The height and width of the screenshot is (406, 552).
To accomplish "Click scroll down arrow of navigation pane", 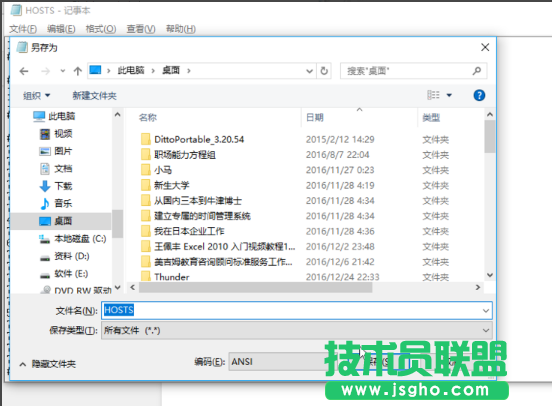I will click(118, 288).
